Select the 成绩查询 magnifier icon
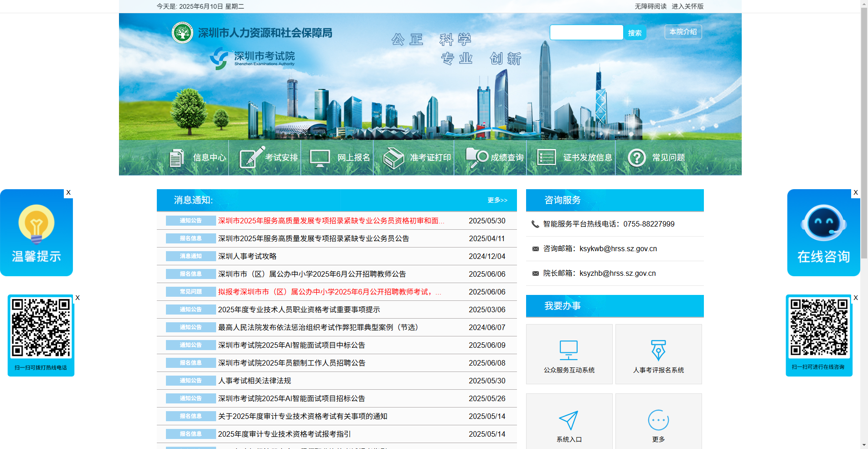The image size is (868, 449). (475, 157)
